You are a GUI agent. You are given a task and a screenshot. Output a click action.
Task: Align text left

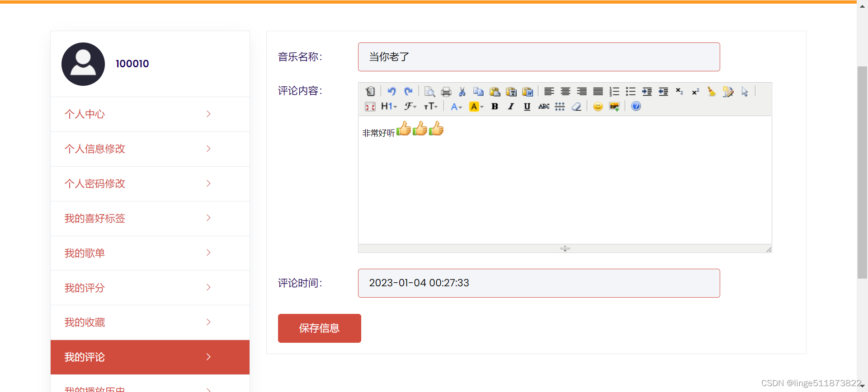click(549, 91)
